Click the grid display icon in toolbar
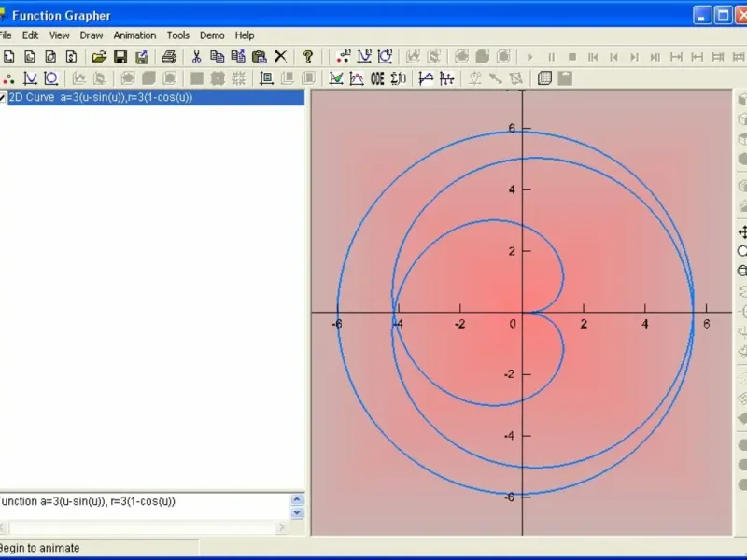Screen dimensions: 747x560 545,78
